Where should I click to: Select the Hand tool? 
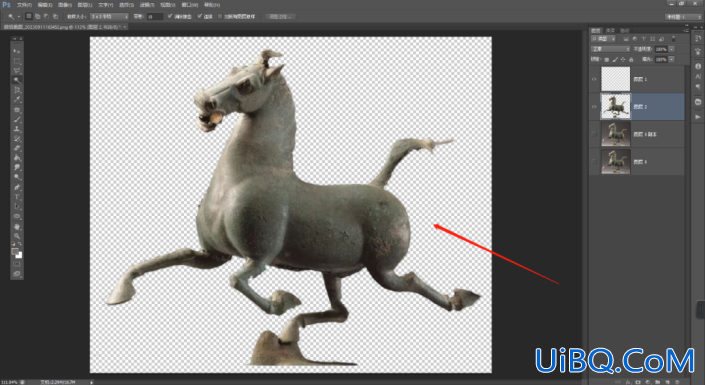17,226
